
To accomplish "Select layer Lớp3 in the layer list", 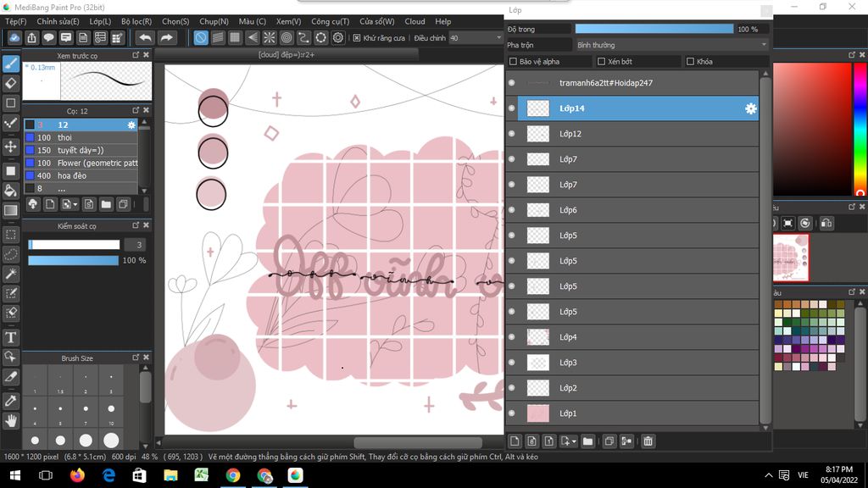I will click(637, 363).
